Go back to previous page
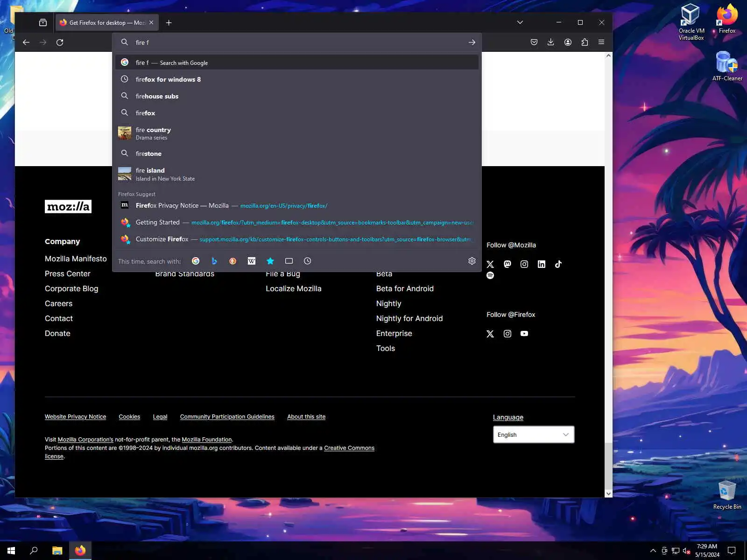747x560 pixels. pos(26,42)
